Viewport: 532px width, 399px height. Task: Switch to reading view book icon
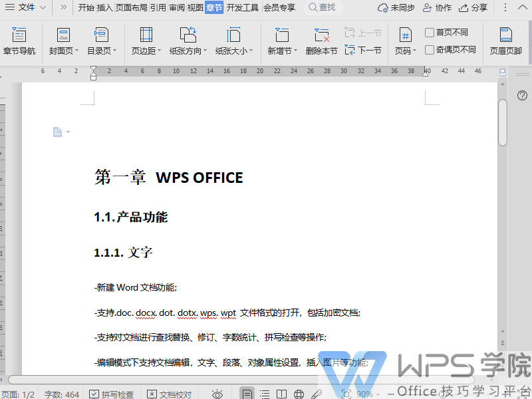click(x=281, y=394)
